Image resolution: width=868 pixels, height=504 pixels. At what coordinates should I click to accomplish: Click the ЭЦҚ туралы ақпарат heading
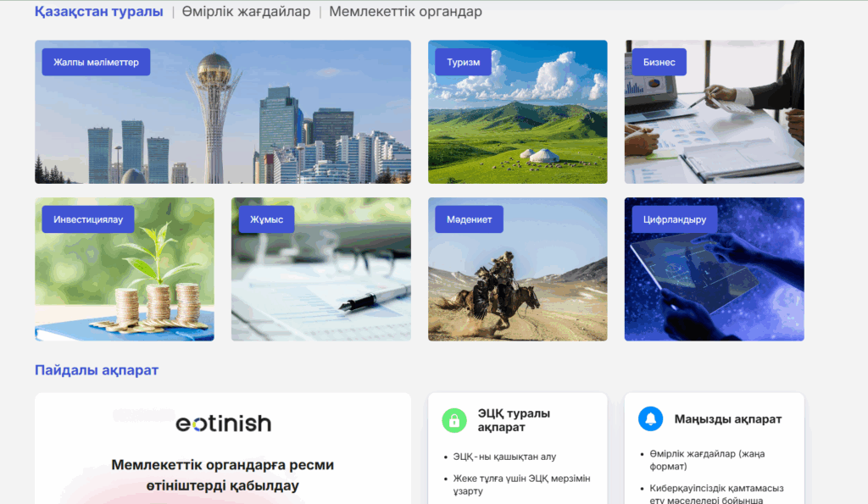tap(514, 420)
